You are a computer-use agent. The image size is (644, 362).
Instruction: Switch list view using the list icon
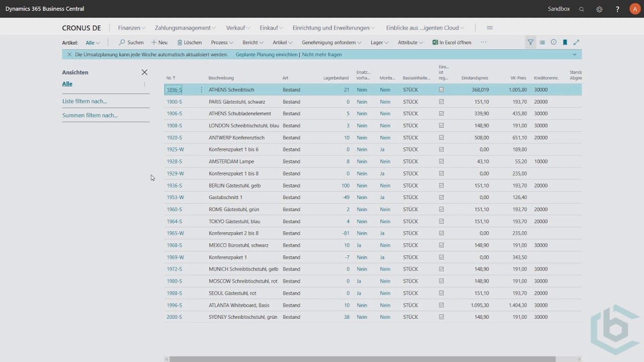tap(542, 42)
